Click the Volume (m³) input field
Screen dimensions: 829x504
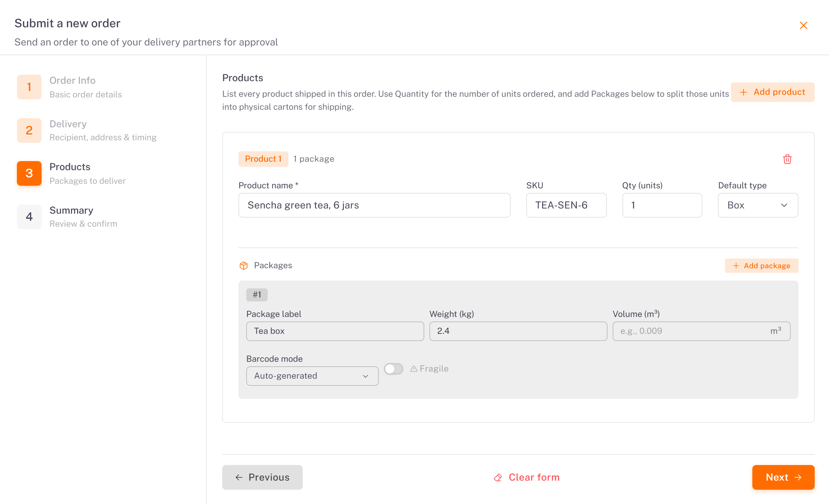pos(701,331)
